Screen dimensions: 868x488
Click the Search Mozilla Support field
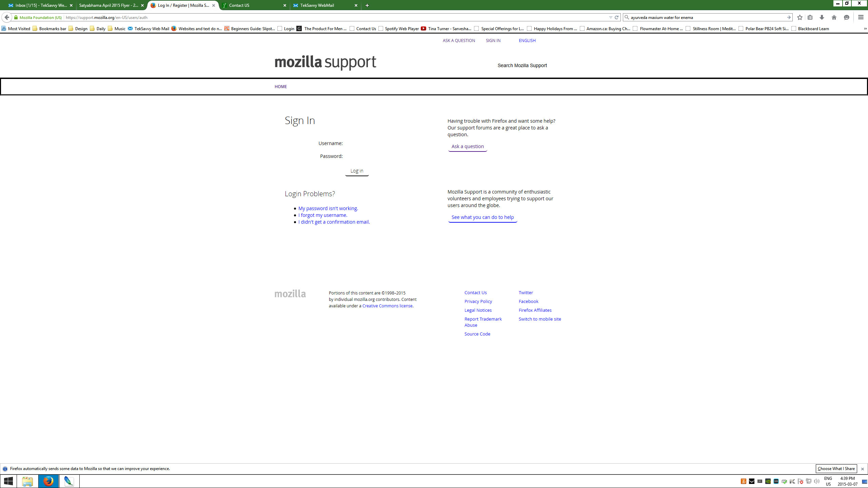[522, 65]
